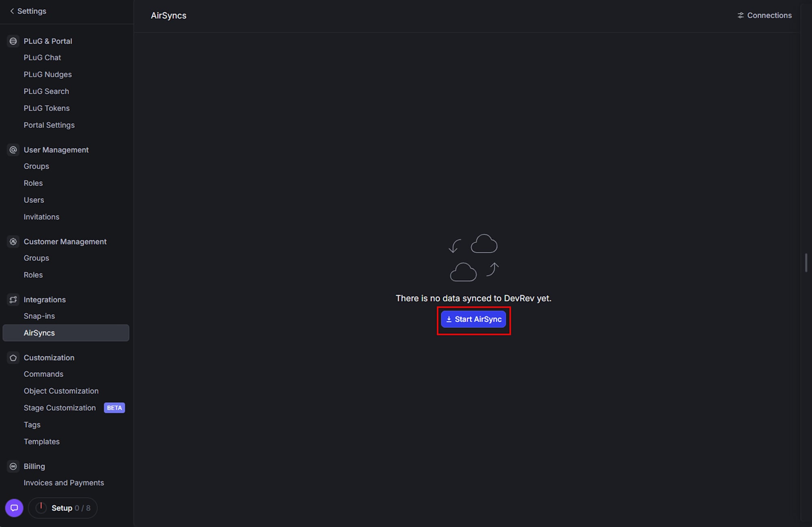Click the PLuG & Portal section icon
Viewport: 812px width, 527px height.
pos(13,41)
